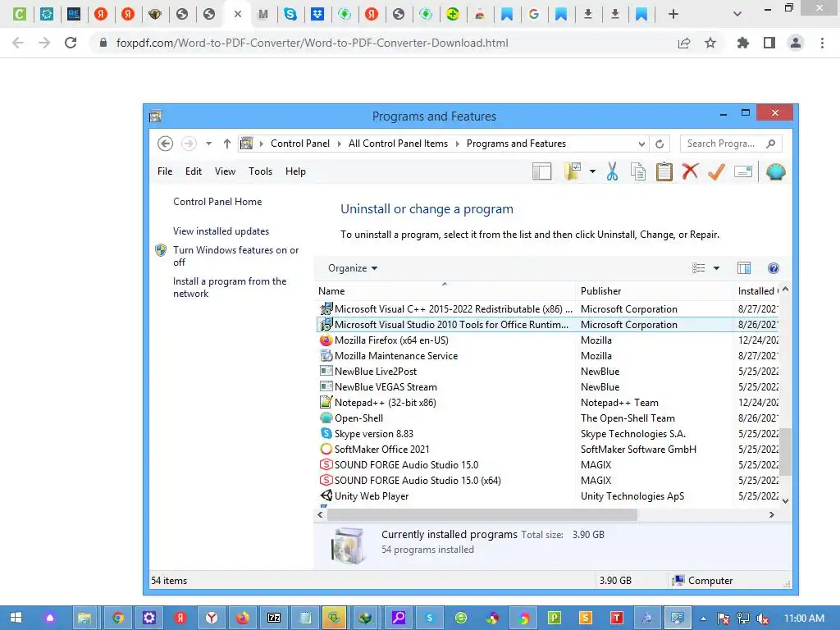This screenshot has height=630, width=840.
Task: Bookmark this page with the star icon
Action: tap(710, 43)
